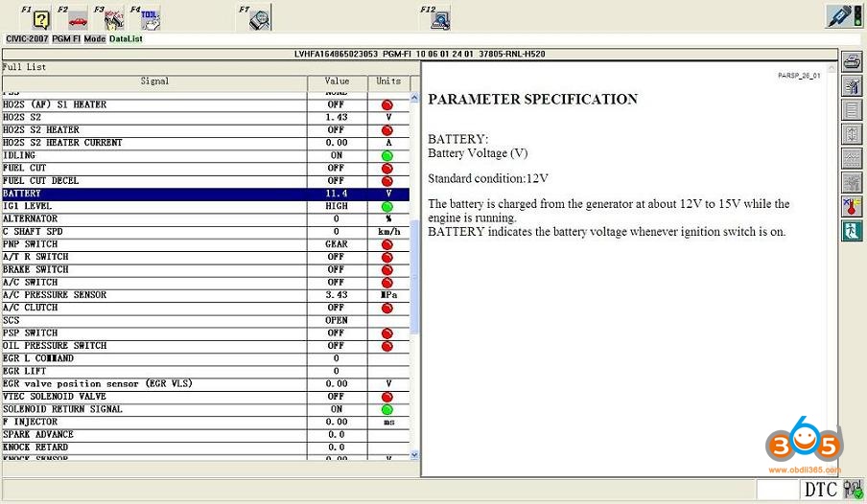Click the FUEL CUT red status indicator

click(387, 169)
